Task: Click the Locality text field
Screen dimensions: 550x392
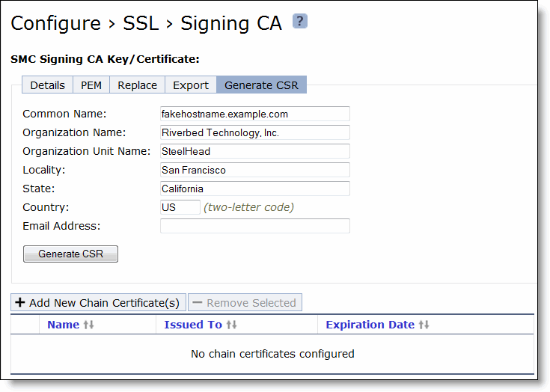Action: [254, 170]
